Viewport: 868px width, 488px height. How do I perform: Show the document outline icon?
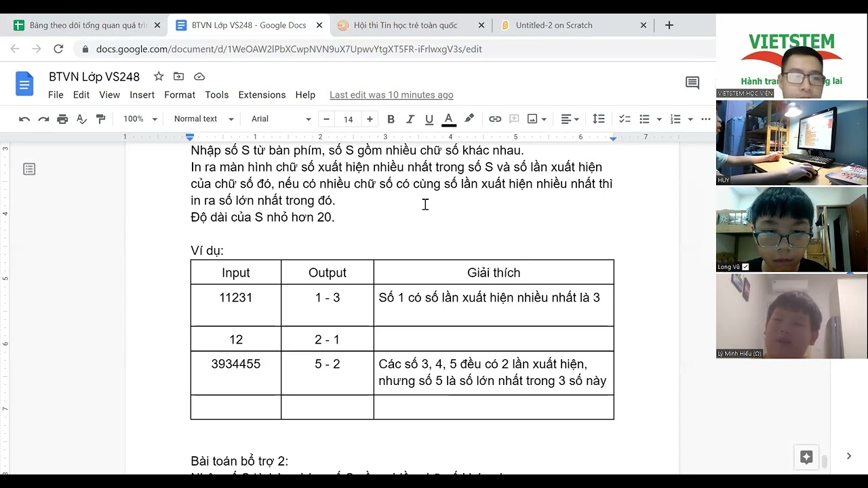click(29, 169)
